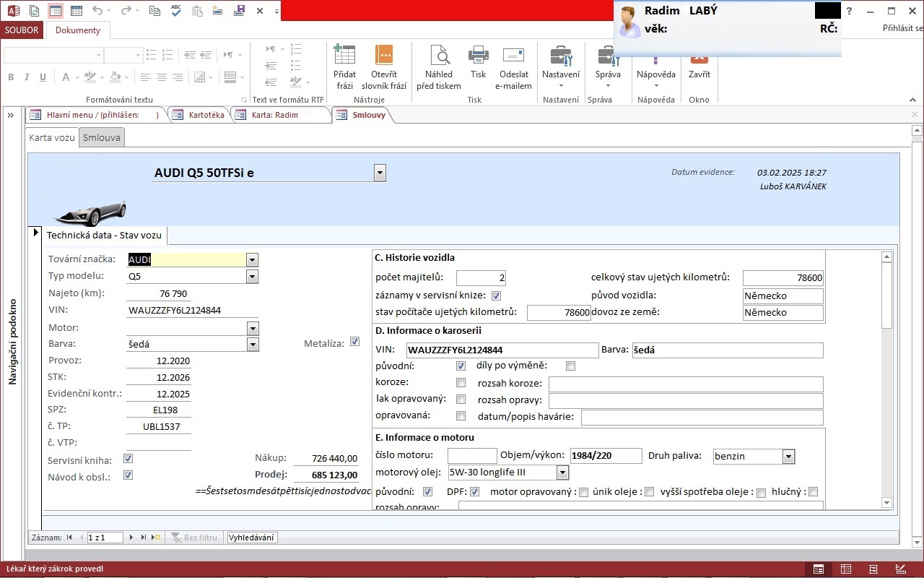The height and width of the screenshot is (578, 924).
Task: Check the lak opravovaný checkbox
Action: tap(461, 399)
